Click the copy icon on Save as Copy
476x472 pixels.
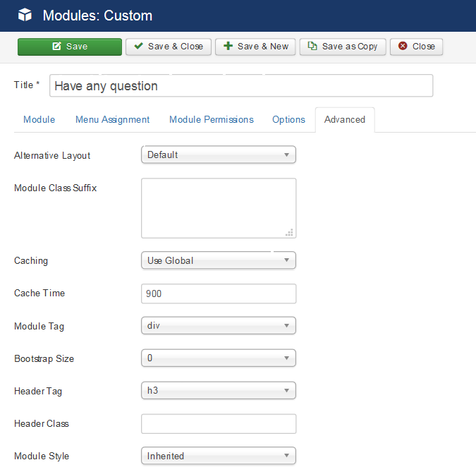(x=312, y=46)
